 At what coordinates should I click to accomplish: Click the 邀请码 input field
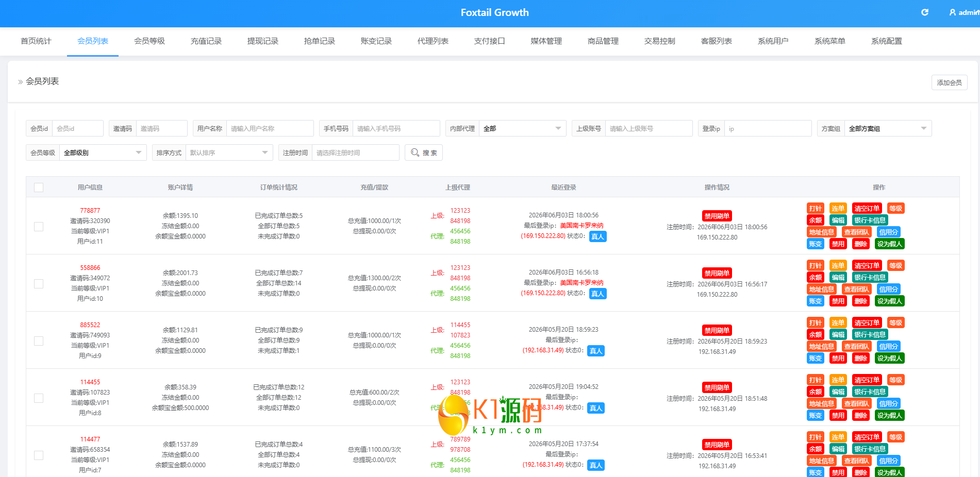161,128
